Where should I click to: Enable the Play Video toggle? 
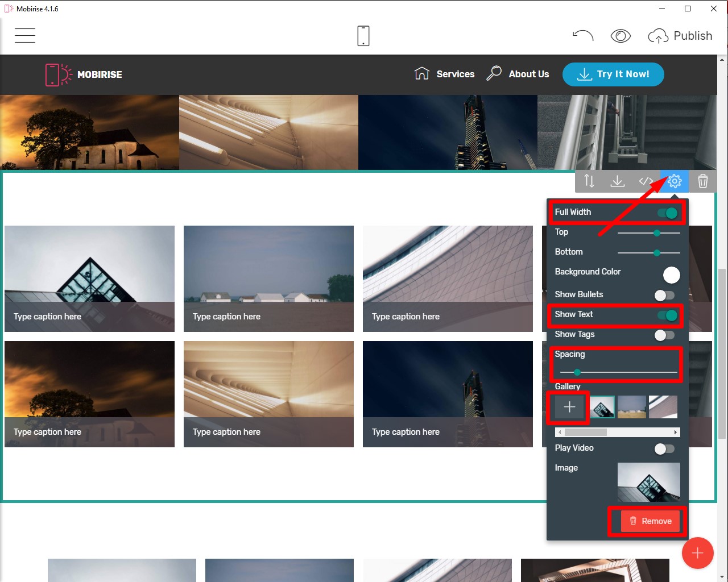click(664, 449)
